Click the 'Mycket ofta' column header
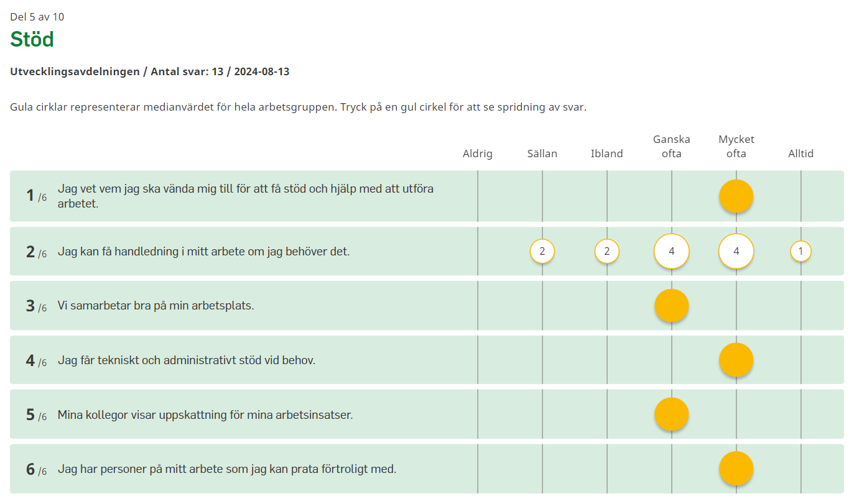854x504 pixels. tap(736, 146)
